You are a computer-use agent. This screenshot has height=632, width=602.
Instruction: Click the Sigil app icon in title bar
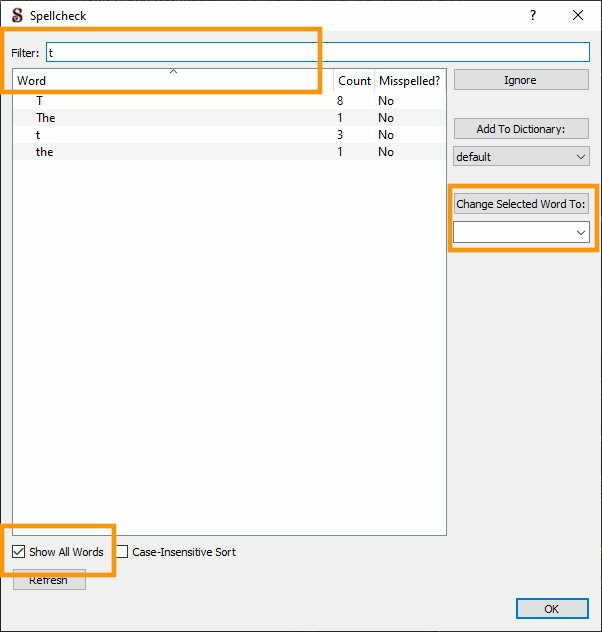pyautogui.click(x=16, y=15)
